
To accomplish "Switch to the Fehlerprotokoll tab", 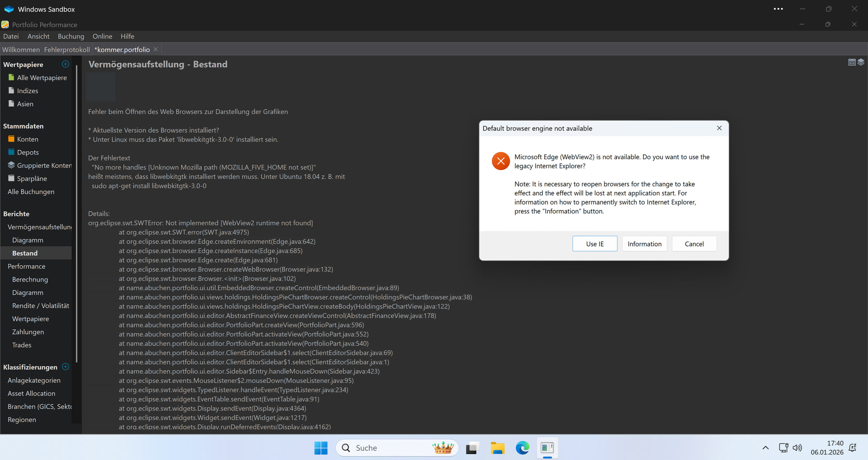I will [67, 49].
